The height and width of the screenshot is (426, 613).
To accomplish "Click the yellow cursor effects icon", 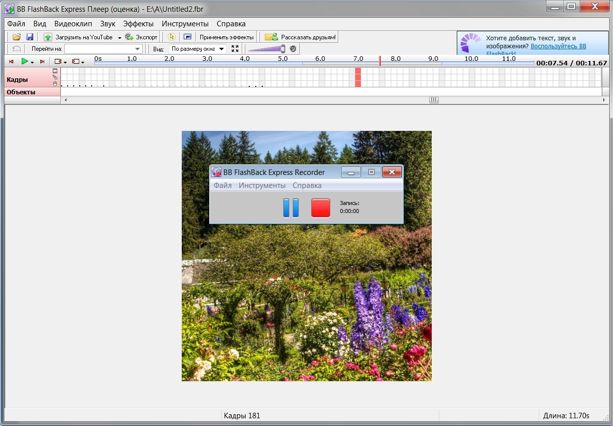I will pos(171,37).
